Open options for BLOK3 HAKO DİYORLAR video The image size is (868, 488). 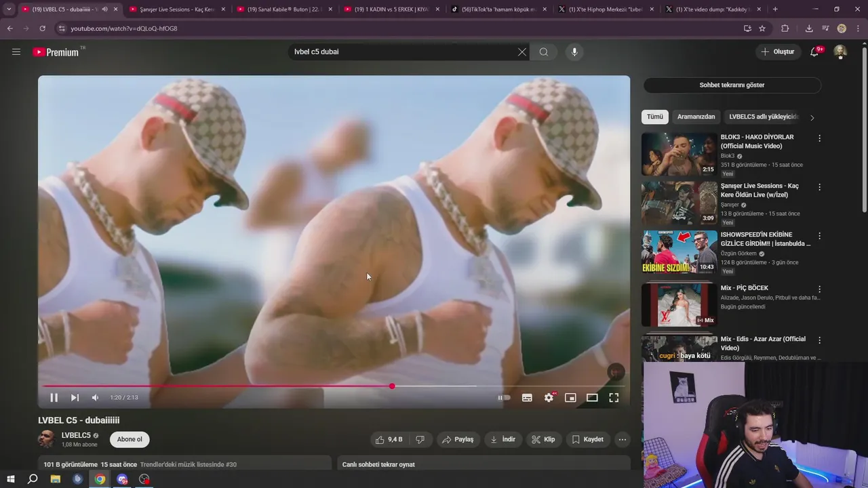[819, 138]
